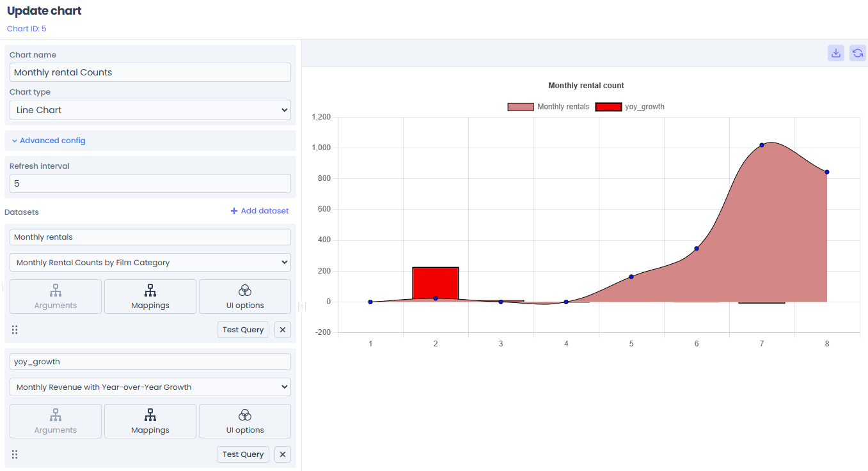Image resolution: width=868 pixels, height=471 pixels.
Task: Click the download chart icon
Action: pos(835,53)
